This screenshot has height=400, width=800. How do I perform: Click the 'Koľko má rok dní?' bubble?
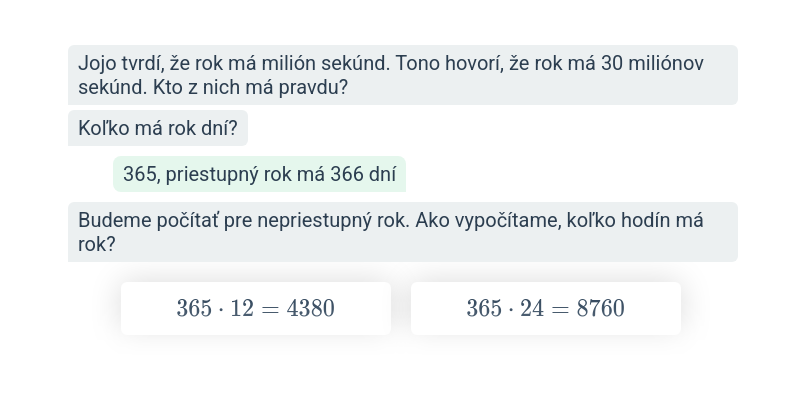tap(157, 128)
